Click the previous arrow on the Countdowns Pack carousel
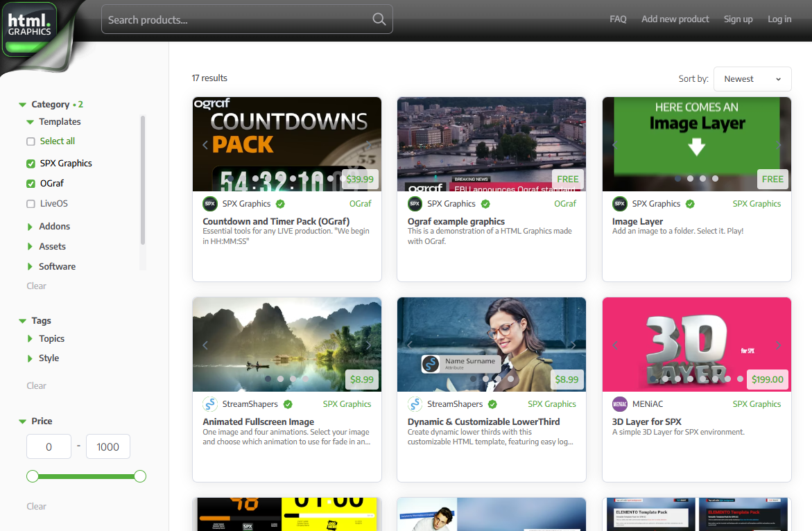The height and width of the screenshot is (531, 812). (x=205, y=144)
